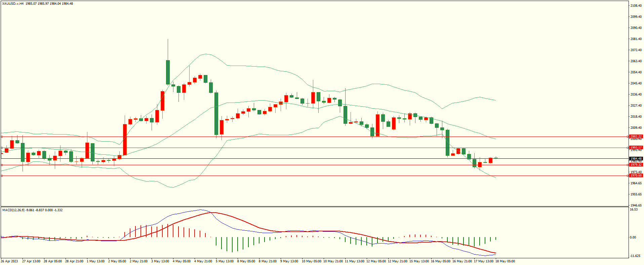Click the 4 May 21:00 time label
The width and height of the screenshot is (644, 265).
tap(203, 261)
